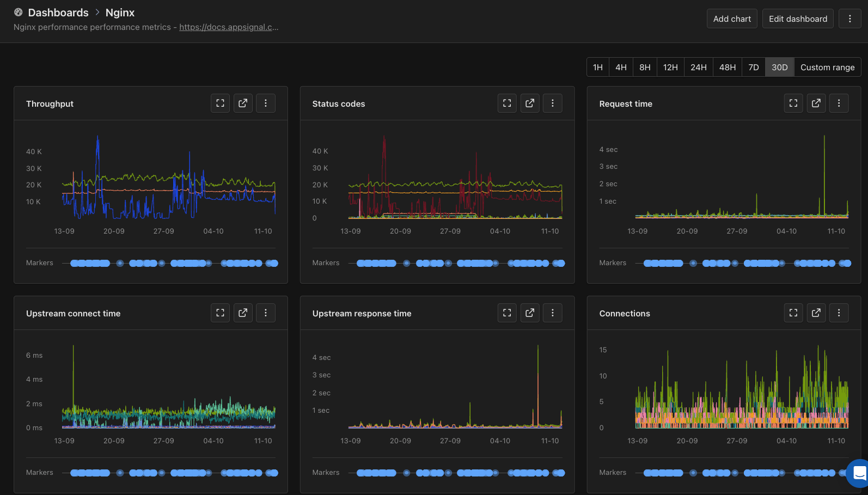Open the dashboard's three-dot menu
The image size is (868, 495).
click(850, 19)
